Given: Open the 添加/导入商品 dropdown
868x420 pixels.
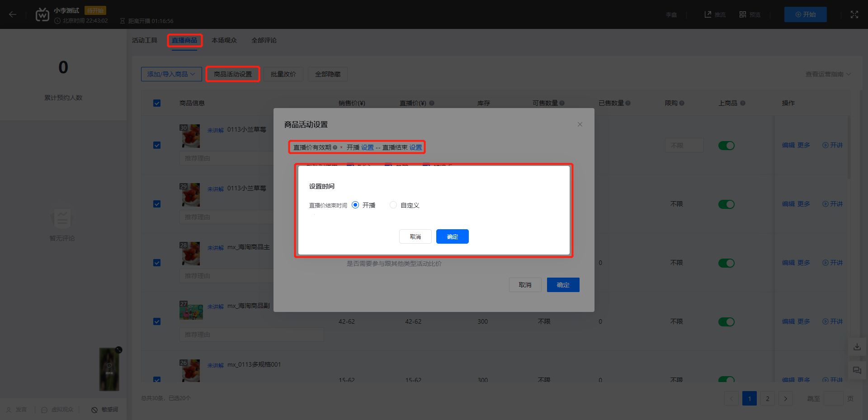Looking at the screenshot, I should pyautogui.click(x=171, y=74).
